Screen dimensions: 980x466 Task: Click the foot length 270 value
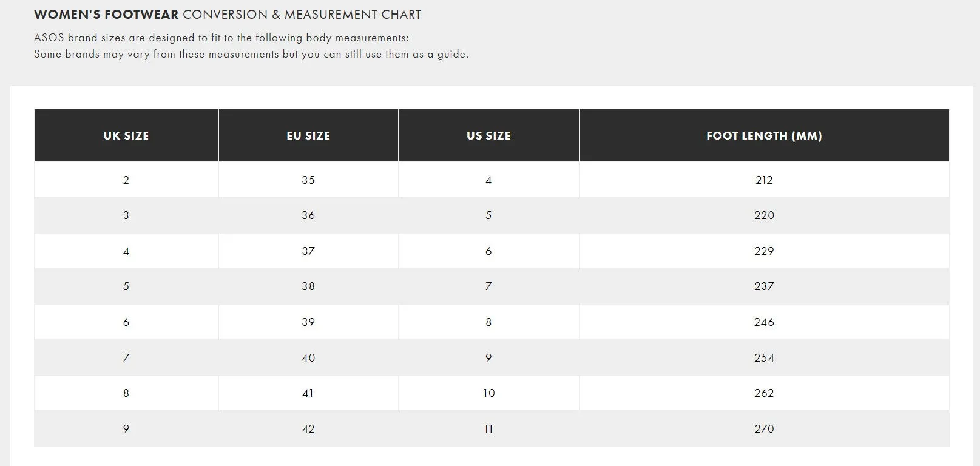click(x=764, y=429)
